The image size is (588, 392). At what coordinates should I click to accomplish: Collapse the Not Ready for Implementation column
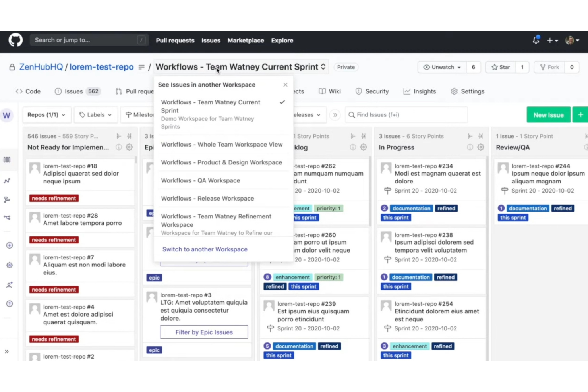[118, 136]
